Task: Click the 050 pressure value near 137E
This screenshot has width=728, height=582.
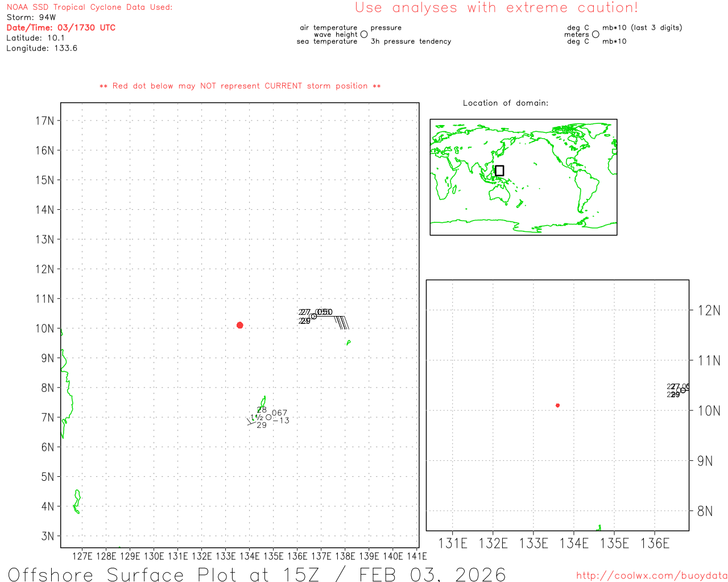Action: coord(325,312)
